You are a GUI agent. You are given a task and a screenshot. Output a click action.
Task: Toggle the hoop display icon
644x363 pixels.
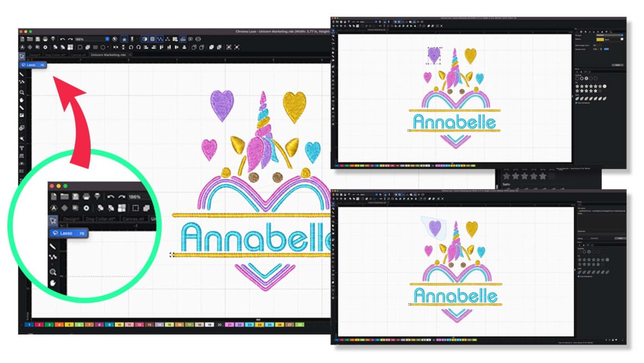[x=198, y=39]
